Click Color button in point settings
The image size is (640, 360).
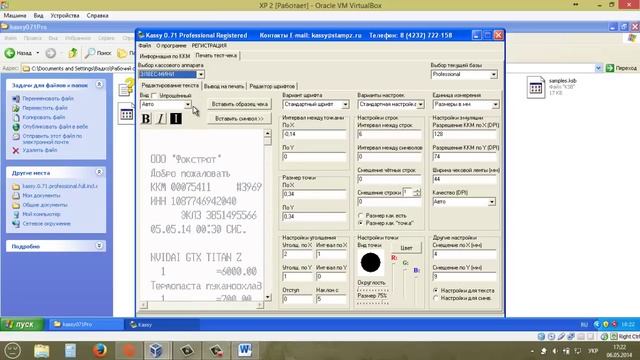pyautogui.click(x=406, y=248)
